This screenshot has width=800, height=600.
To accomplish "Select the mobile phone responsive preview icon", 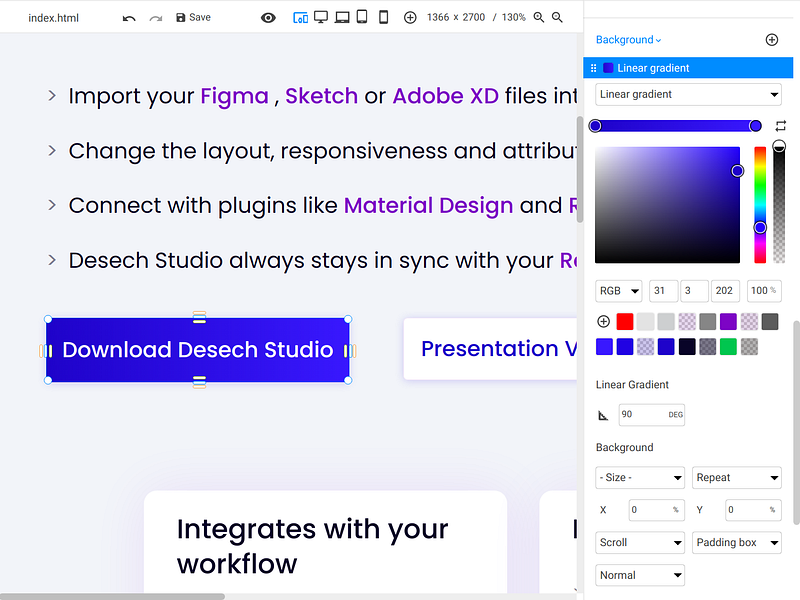I will 383,17.
